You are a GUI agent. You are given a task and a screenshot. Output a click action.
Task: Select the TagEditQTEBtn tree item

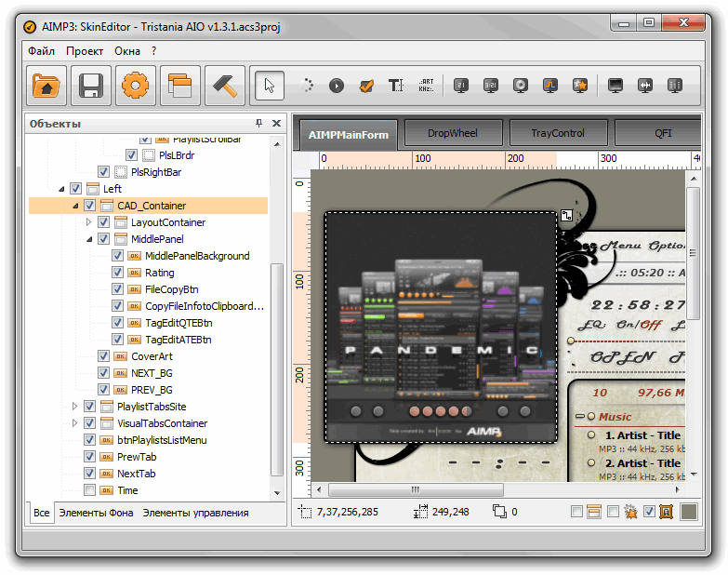coord(179,323)
